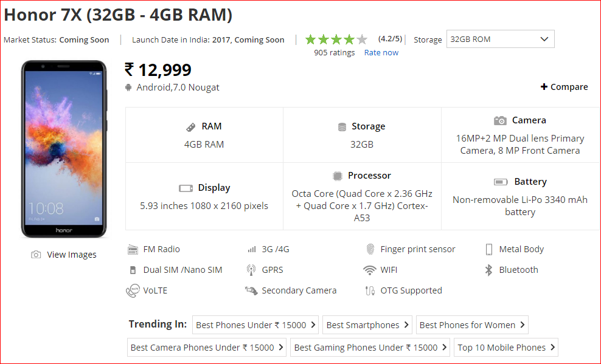Click the Camera spec icon
The height and width of the screenshot is (364, 601).
click(500, 120)
